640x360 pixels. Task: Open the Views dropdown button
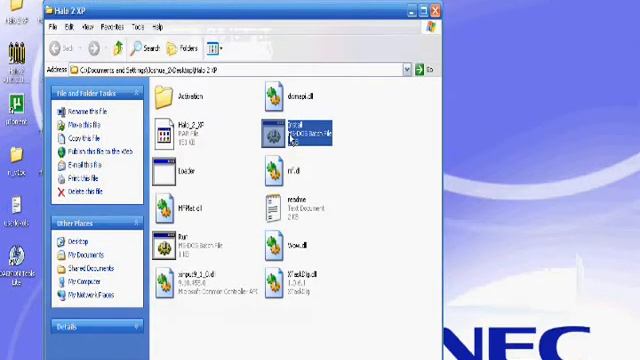tap(214, 49)
